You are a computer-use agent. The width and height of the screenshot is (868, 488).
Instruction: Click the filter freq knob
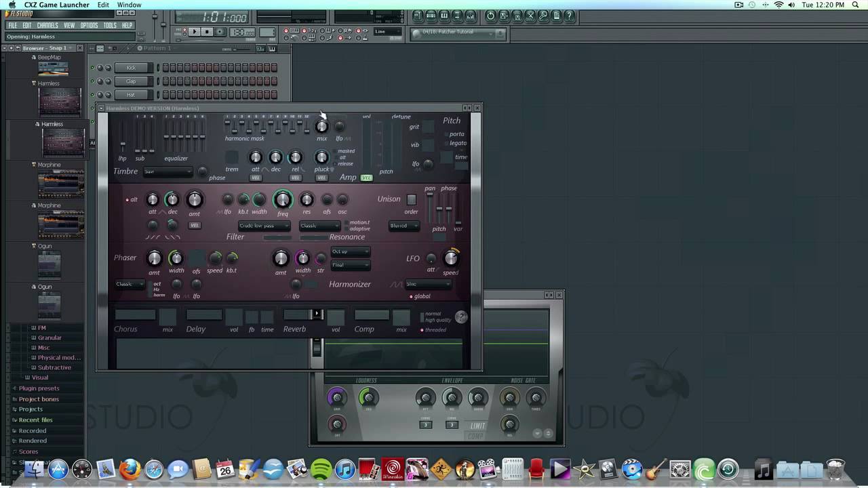pos(283,199)
